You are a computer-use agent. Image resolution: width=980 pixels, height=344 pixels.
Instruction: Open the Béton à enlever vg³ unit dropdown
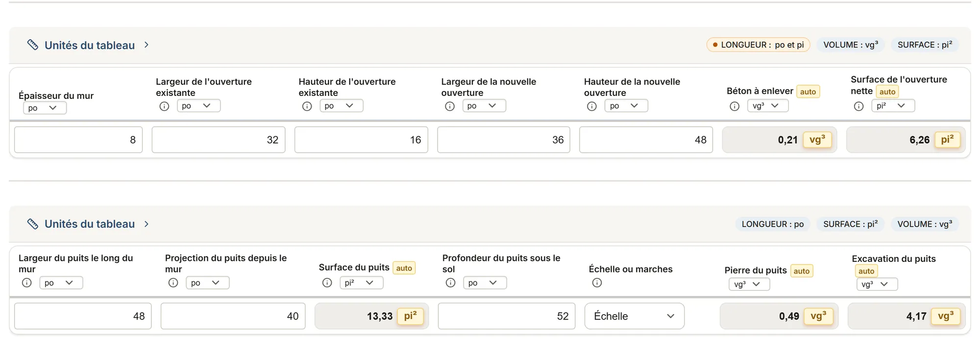click(x=768, y=106)
